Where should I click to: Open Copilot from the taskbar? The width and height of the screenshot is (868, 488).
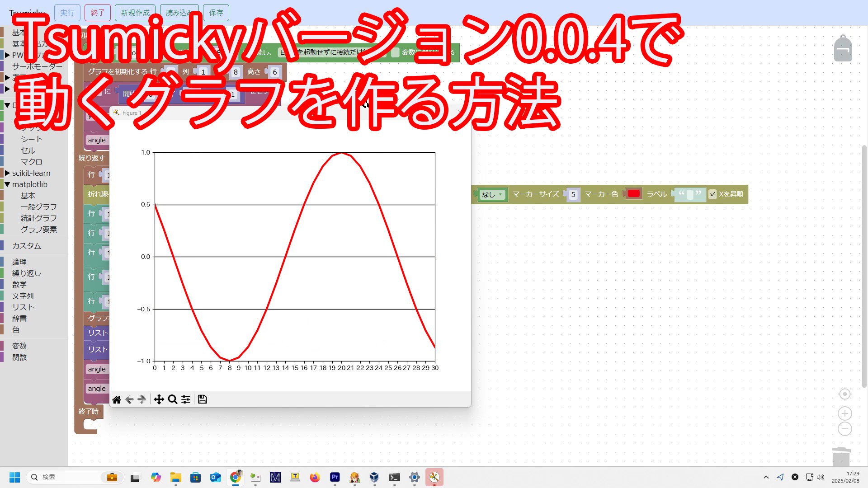(x=156, y=477)
